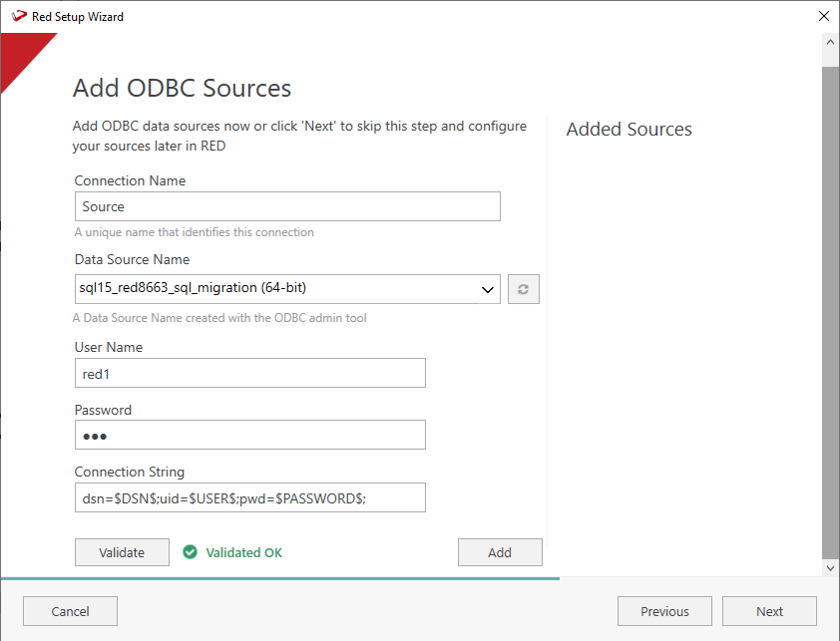
Task: Click the Connection String text box
Action: (249, 497)
